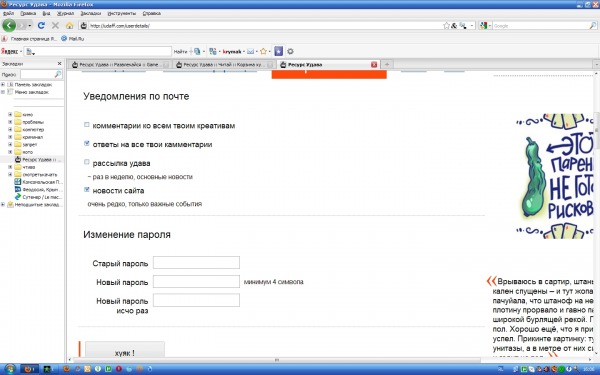This screenshot has width=600, height=375.
Task: Click the horizontal page scrollbar thumb
Action: pyautogui.click(x=276, y=360)
